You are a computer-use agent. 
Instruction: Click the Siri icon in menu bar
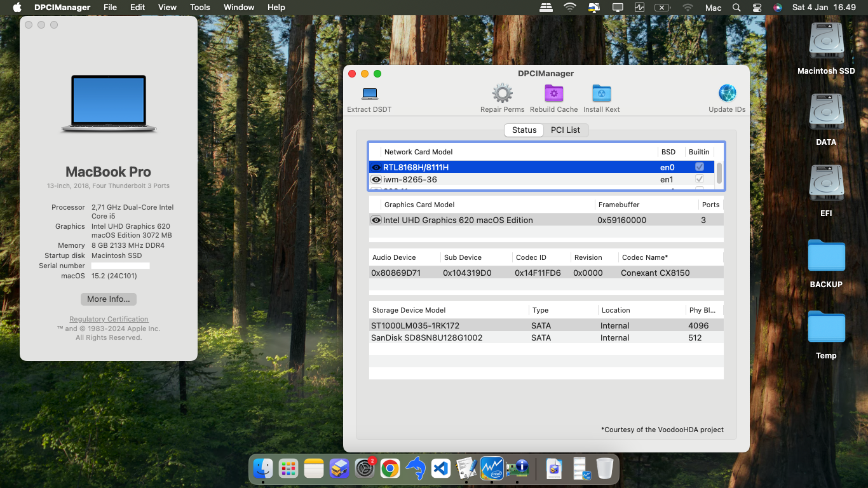[x=777, y=8]
